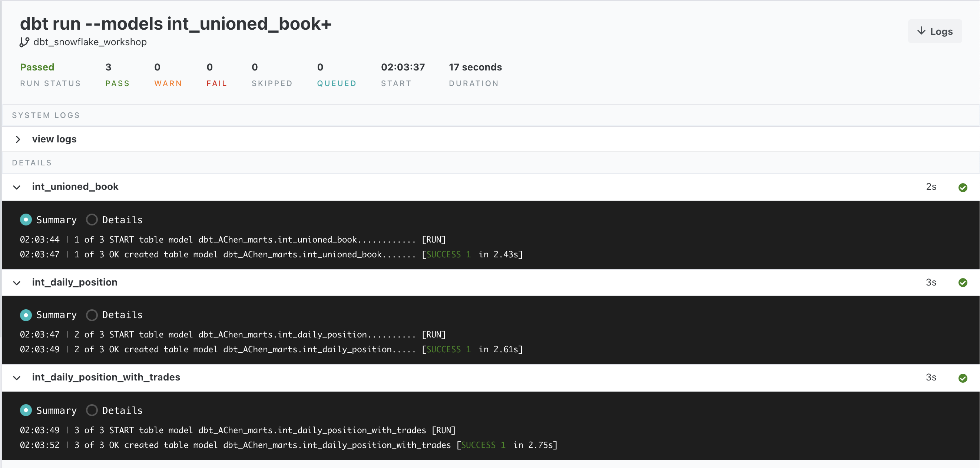
Task: Collapse int_daily_position_with_trades section chevron
Action: (x=17, y=378)
